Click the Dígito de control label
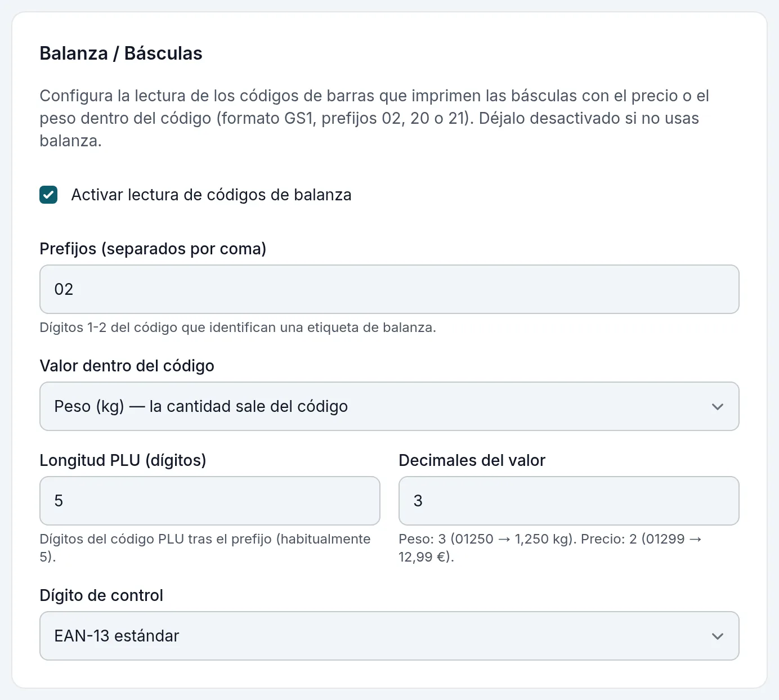 coord(101,595)
